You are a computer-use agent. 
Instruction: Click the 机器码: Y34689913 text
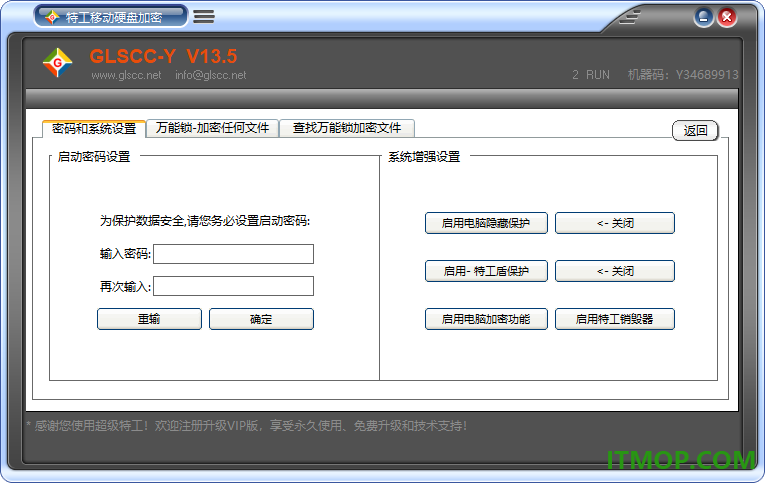coord(683,75)
